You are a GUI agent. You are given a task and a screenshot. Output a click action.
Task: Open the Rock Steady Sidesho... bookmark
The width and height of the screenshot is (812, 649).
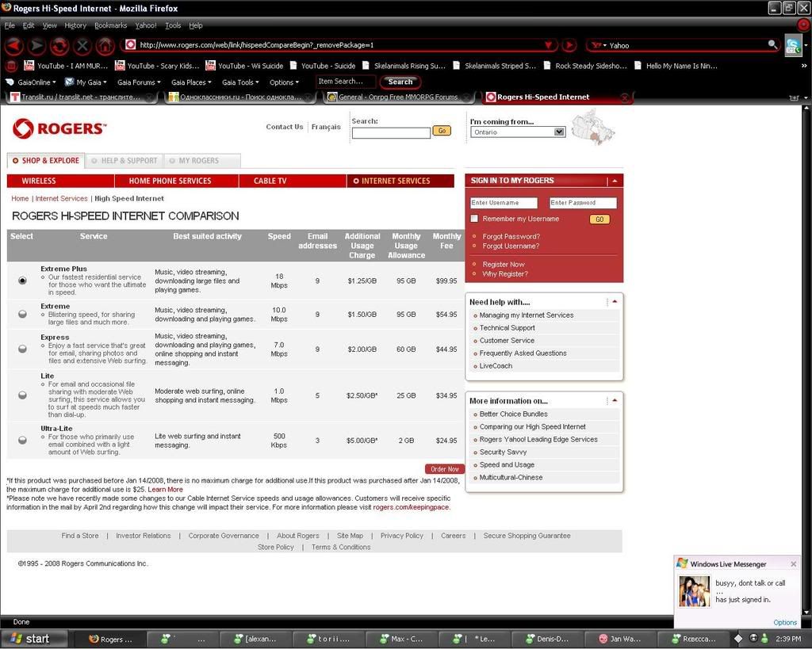click(x=585, y=66)
